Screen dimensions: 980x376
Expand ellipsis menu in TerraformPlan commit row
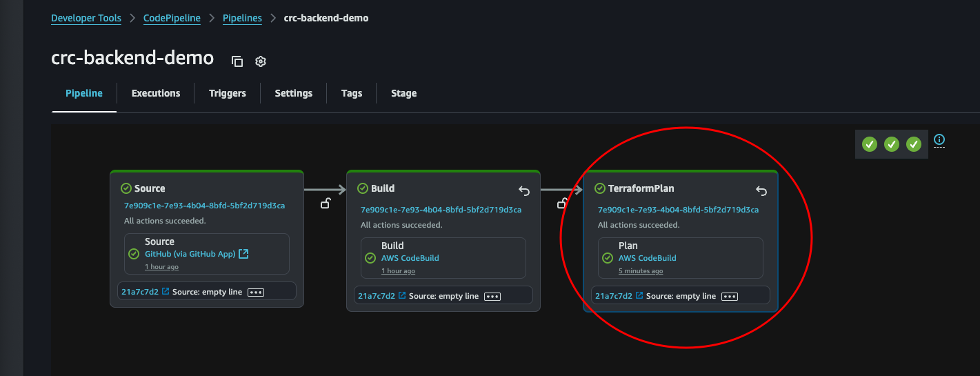(x=729, y=296)
